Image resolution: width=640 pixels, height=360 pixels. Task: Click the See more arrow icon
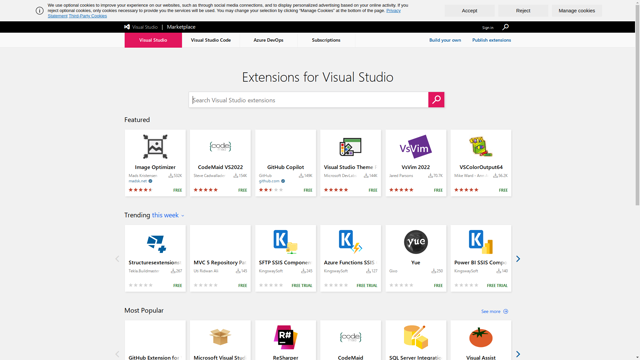(505, 311)
